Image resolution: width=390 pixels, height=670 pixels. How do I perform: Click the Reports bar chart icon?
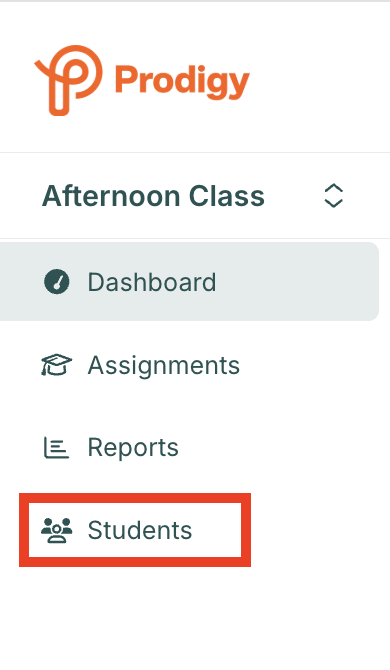[56, 447]
